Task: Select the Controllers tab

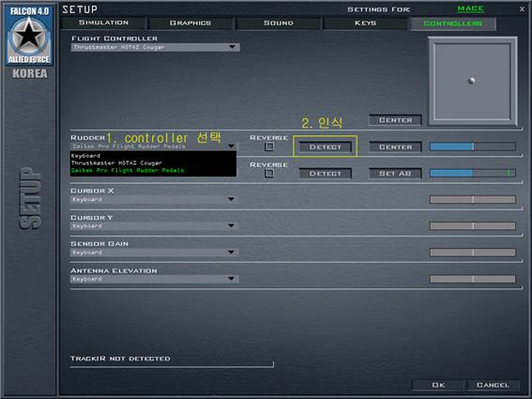Action: tap(452, 23)
